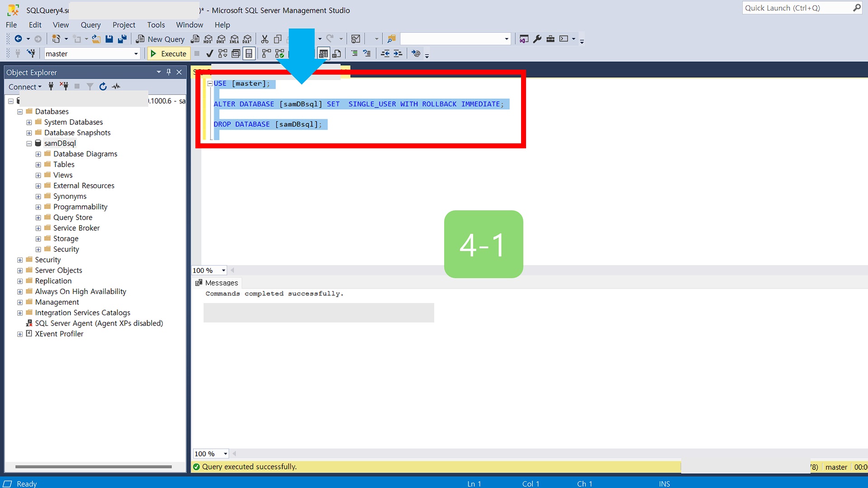Switch to the Messages tab
The height and width of the screenshot is (488, 868).
click(217, 283)
